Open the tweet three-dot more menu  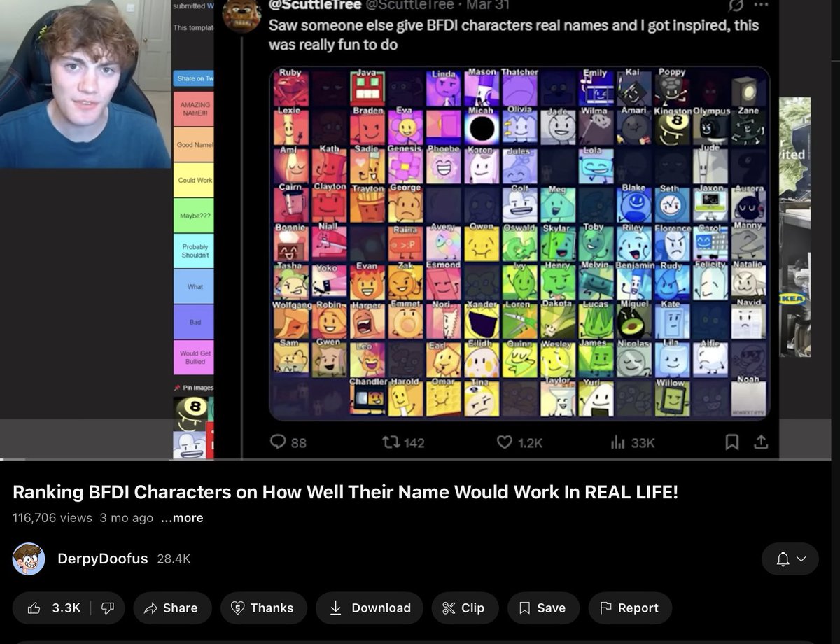tap(761, 5)
